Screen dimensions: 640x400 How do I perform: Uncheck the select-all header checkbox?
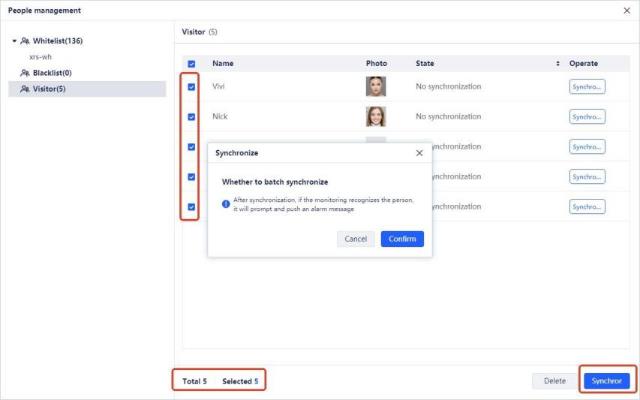(x=191, y=63)
